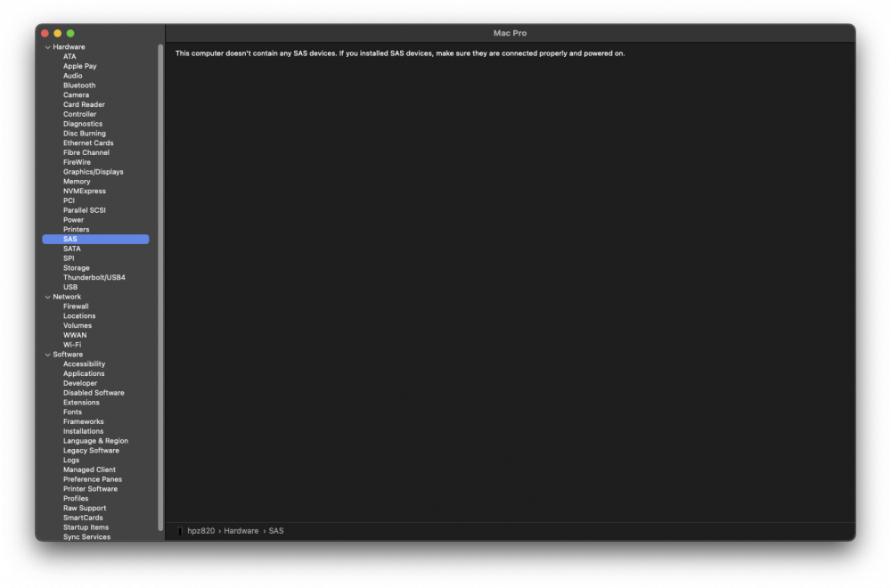
Task: Select Firewall under Network
Action: (76, 306)
